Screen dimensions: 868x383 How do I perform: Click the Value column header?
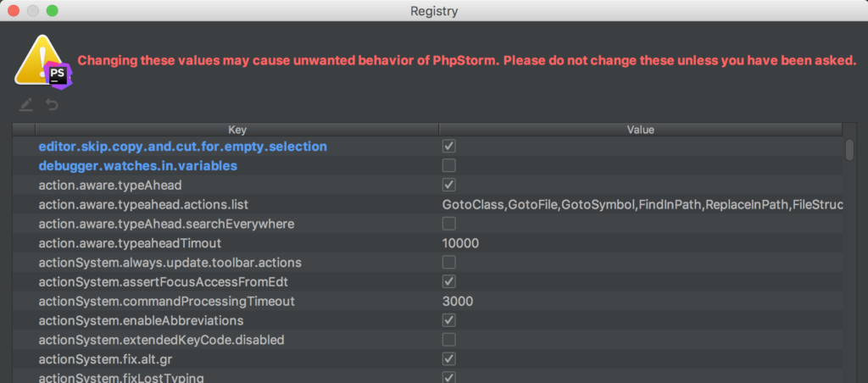pyautogui.click(x=641, y=130)
